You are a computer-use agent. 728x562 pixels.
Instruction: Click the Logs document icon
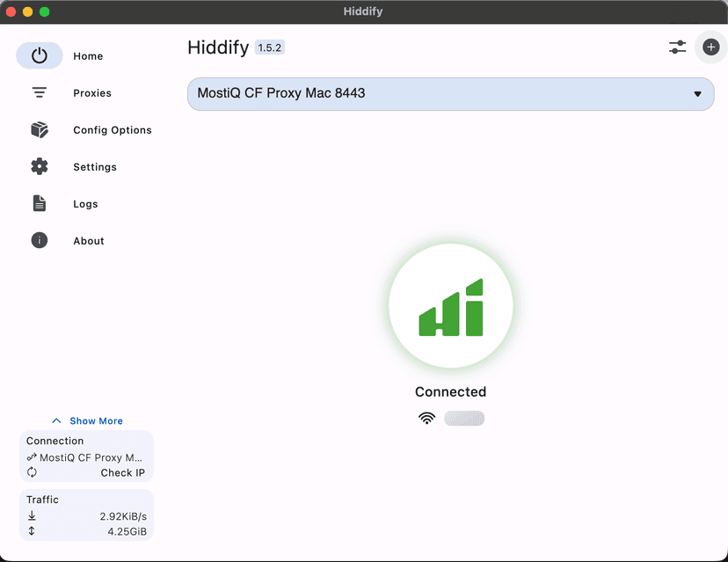(x=40, y=203)
